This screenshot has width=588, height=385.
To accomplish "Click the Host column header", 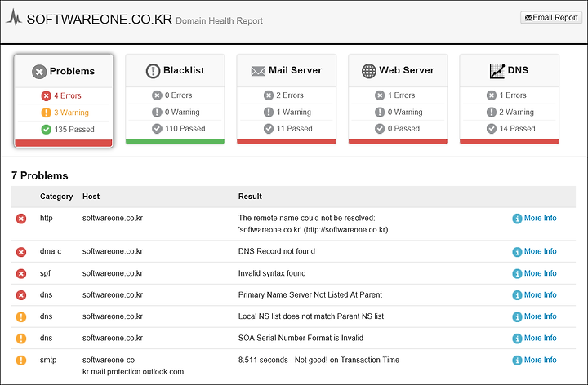I will [x=91, y=197].
